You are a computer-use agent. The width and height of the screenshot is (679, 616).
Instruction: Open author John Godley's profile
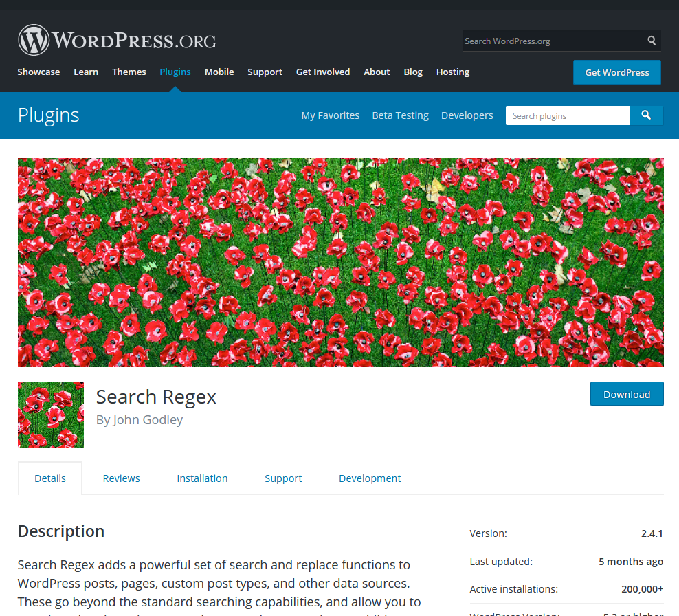148,420
